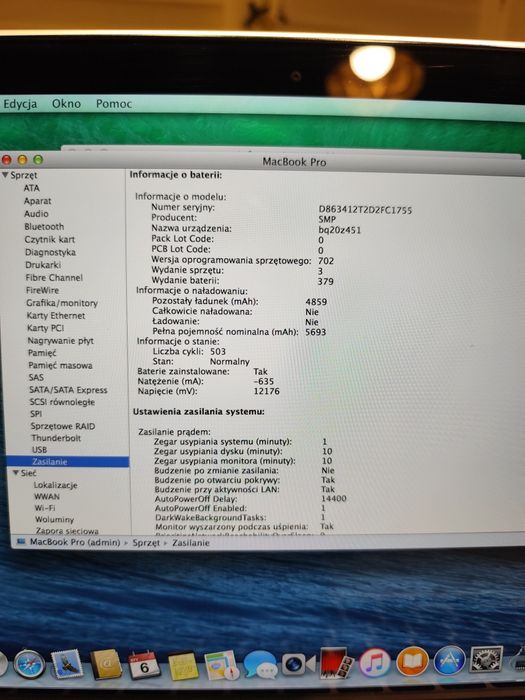Launch Mail with the eagle stamp icon

point(67,664)
